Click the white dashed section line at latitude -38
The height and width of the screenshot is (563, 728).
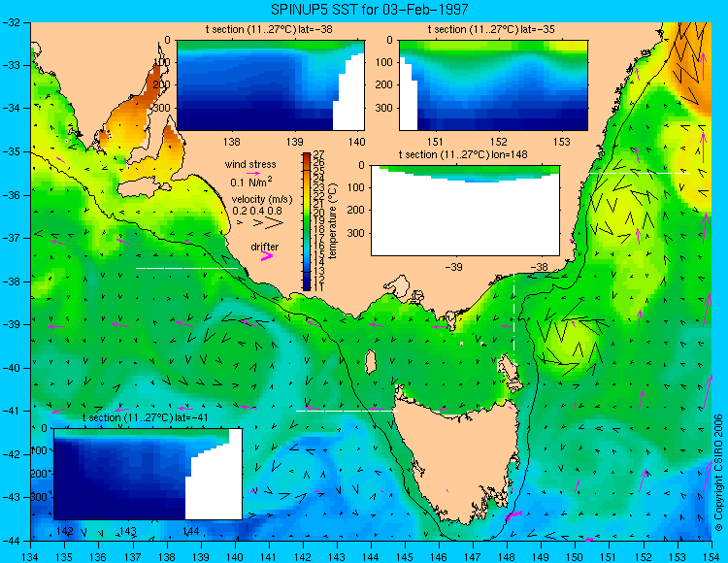(x=186, y=268)
